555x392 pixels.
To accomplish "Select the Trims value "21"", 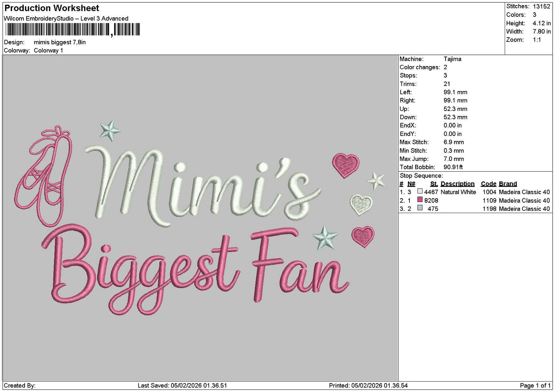I will tap(446, 84).
